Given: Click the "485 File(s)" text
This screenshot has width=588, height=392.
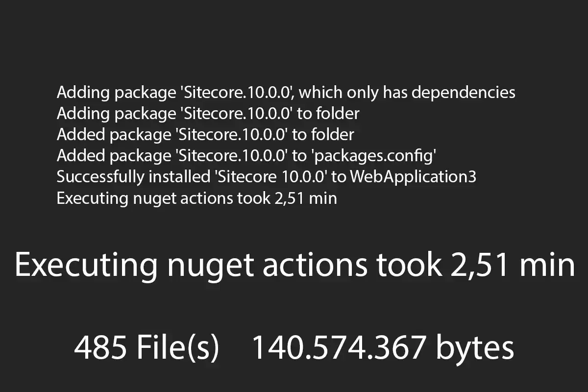Looking at the screenshot, I should coord(147,349).
